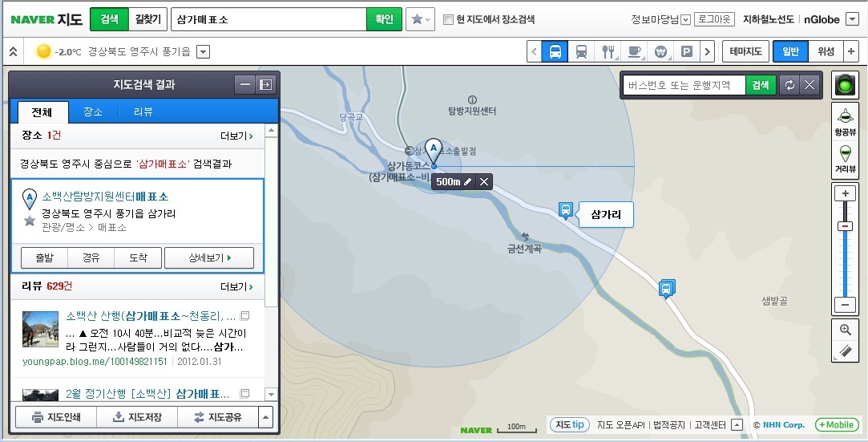Open aerial view 항공뷰

[846, 121]
